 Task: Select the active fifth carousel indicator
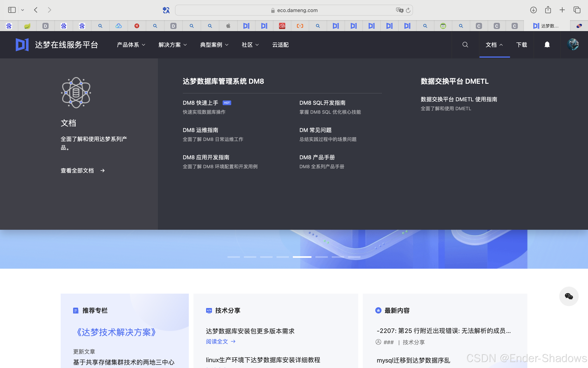302,257
